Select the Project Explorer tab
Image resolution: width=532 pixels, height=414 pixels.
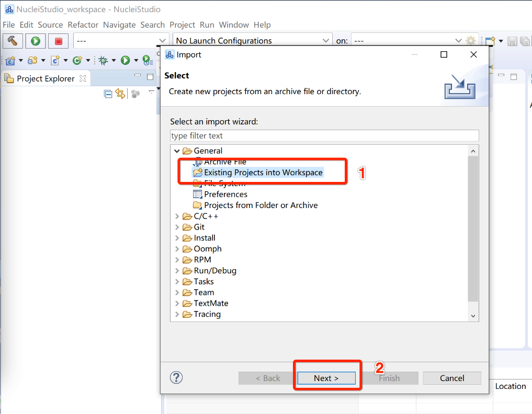tap(46, 78)
